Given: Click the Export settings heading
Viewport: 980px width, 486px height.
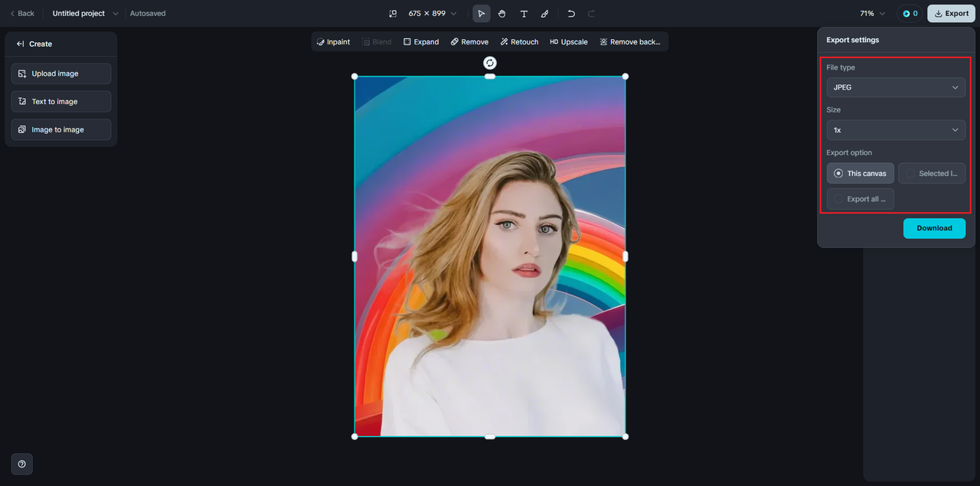Looking at the screenshot, I should click(x=853, y=40).
